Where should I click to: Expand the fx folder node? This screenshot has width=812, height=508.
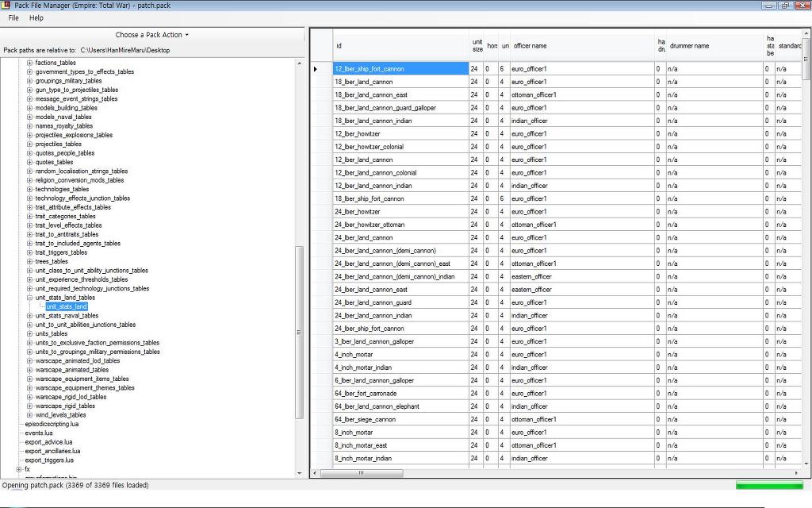point(19,469)
